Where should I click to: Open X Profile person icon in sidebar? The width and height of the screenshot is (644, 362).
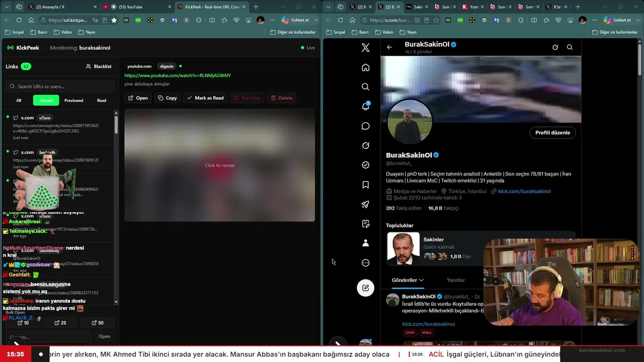tap(366, 243)
